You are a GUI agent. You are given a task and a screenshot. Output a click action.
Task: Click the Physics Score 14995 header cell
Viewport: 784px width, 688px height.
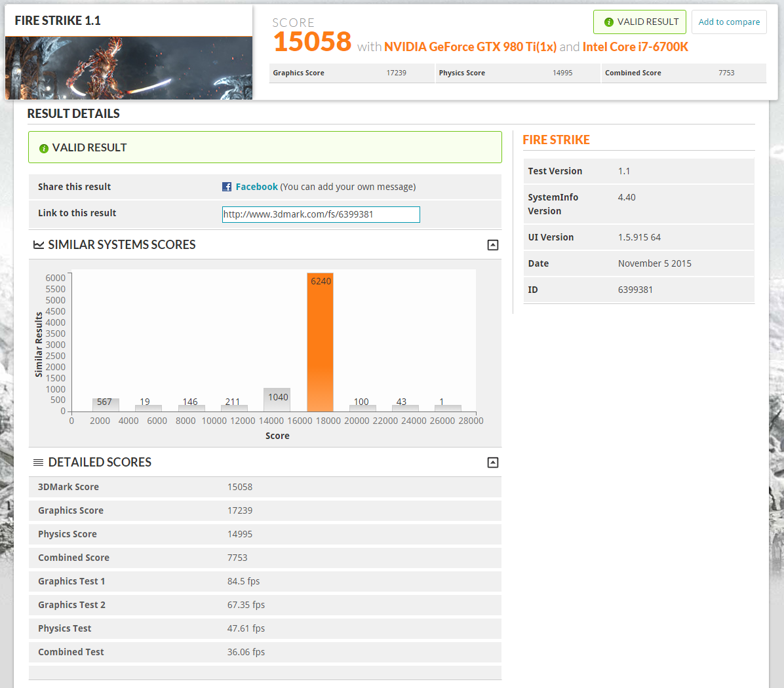517,73
